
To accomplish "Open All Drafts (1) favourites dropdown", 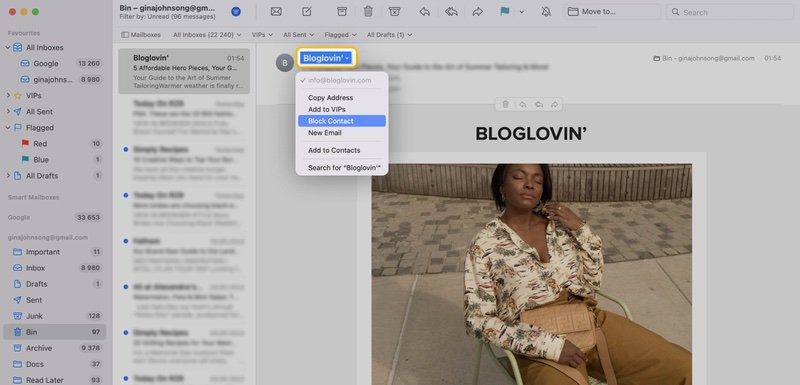I will point(389,35).
